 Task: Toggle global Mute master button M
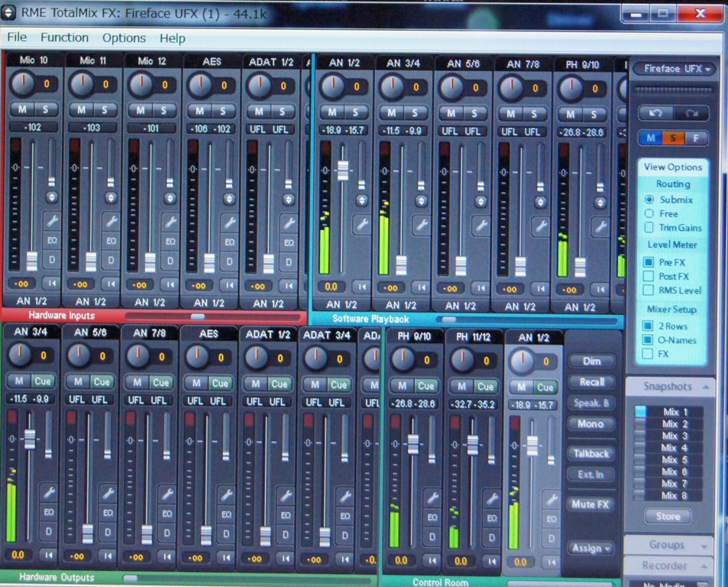pos(651,138)
